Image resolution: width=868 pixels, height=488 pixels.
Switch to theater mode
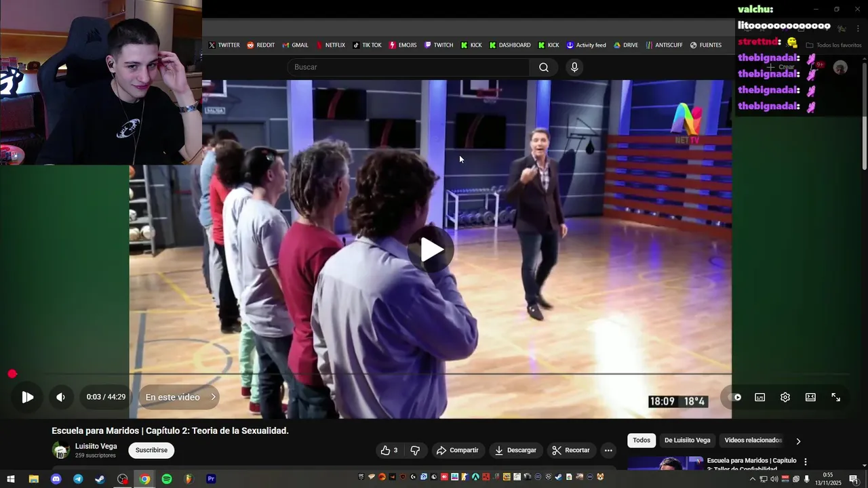[x=810, y=397]
